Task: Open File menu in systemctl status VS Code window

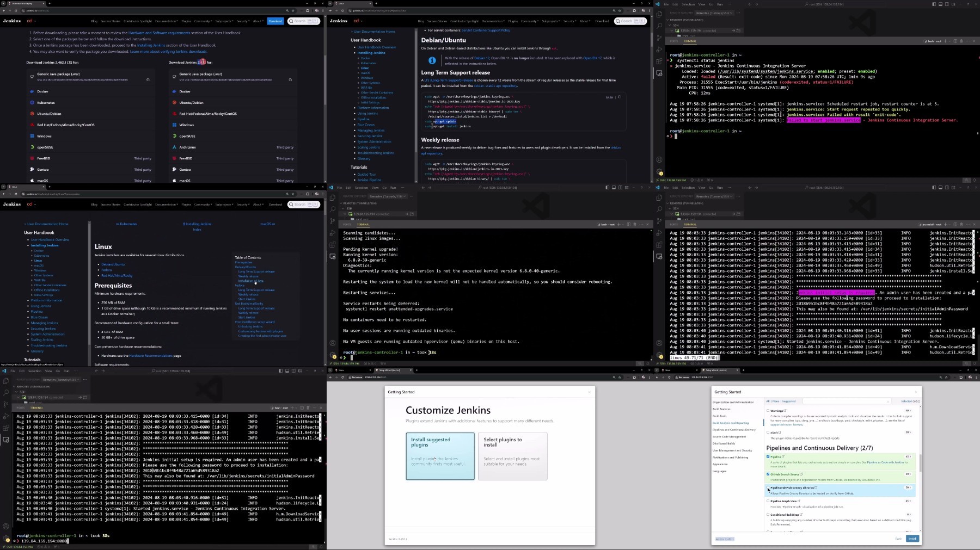Action: [666, 4]
